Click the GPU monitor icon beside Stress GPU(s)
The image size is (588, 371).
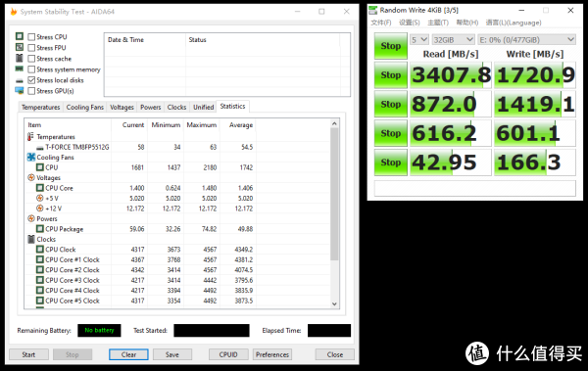tap(20, 91)
